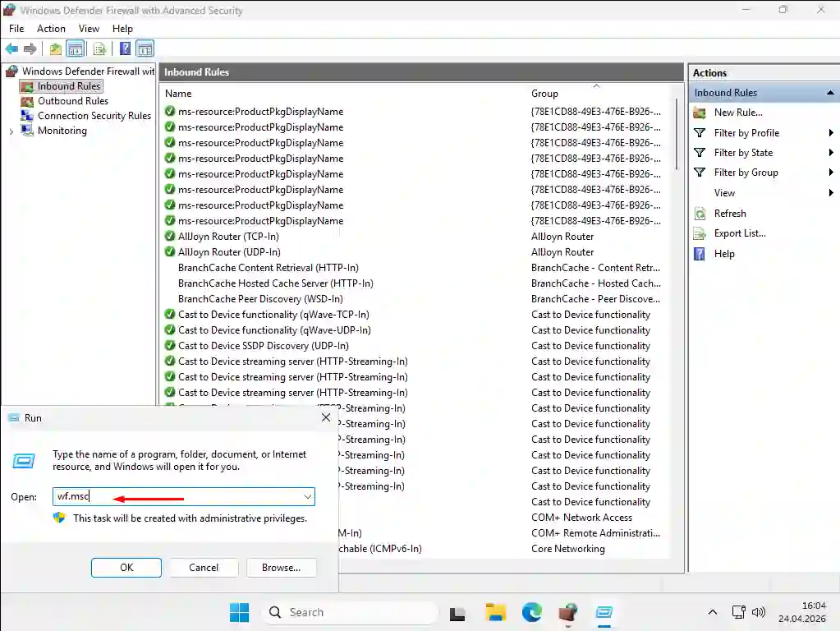The width and height of the screenshot is (840, 631).
Task: Select Cast to Device functionality (qWave-TCP-In) rule
Action: (x=273, y=314)
